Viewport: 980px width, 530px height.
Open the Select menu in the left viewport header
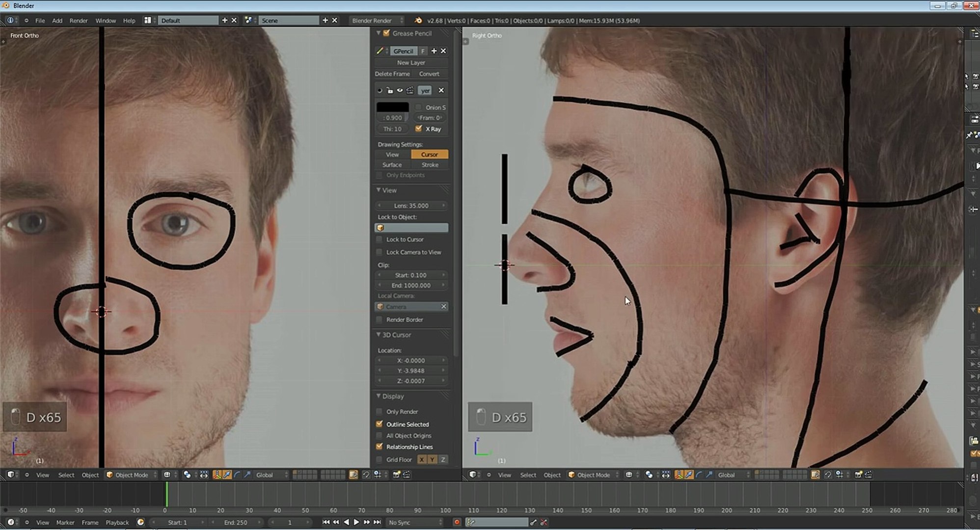pyautogui.click(x=66, y=475)
